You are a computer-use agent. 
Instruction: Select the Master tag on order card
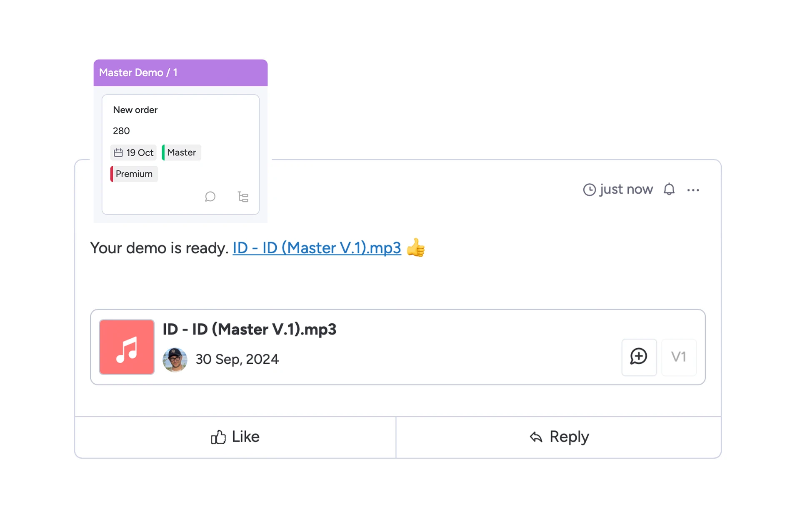click(180, 152)
